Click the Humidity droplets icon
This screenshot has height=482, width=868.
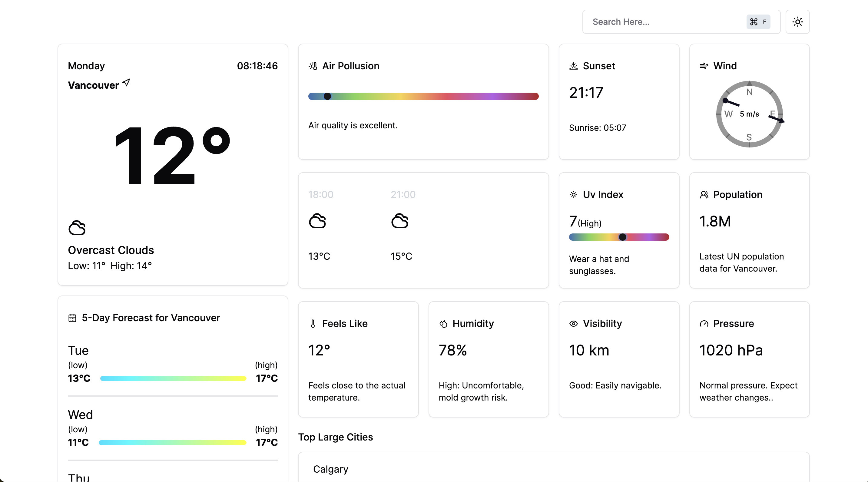443,324
